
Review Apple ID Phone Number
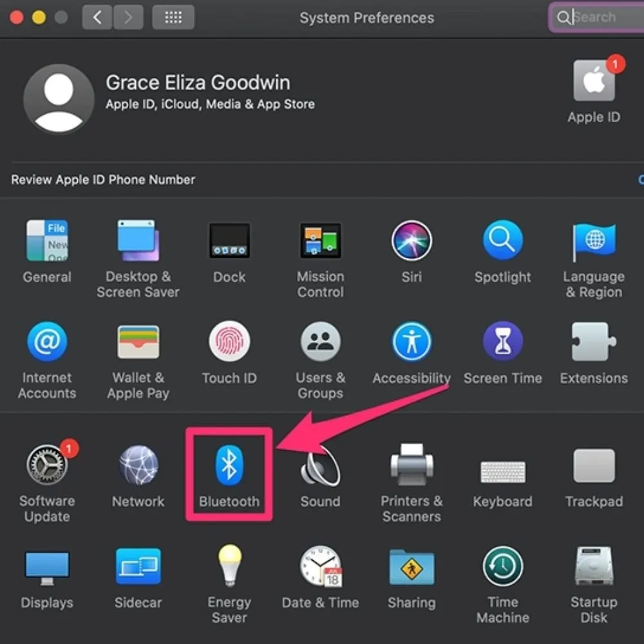coord(103,180)
